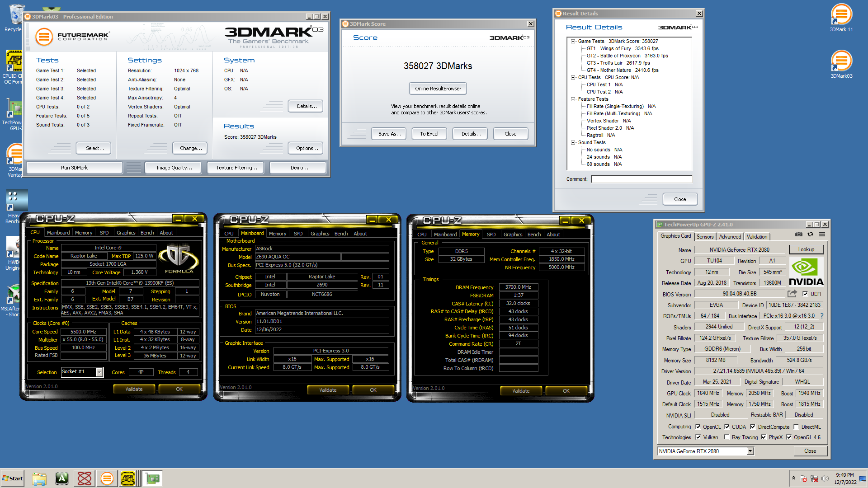
Task: Collapse the Feature Tests tree node
Action: (x=573, y=99)
